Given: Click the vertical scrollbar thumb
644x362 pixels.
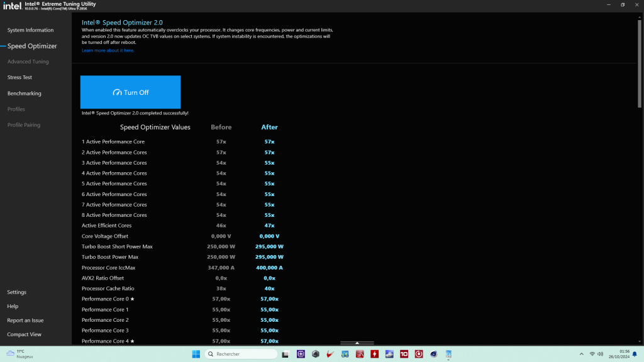Looking at the screenshot, I should click(x=640, y=63).
